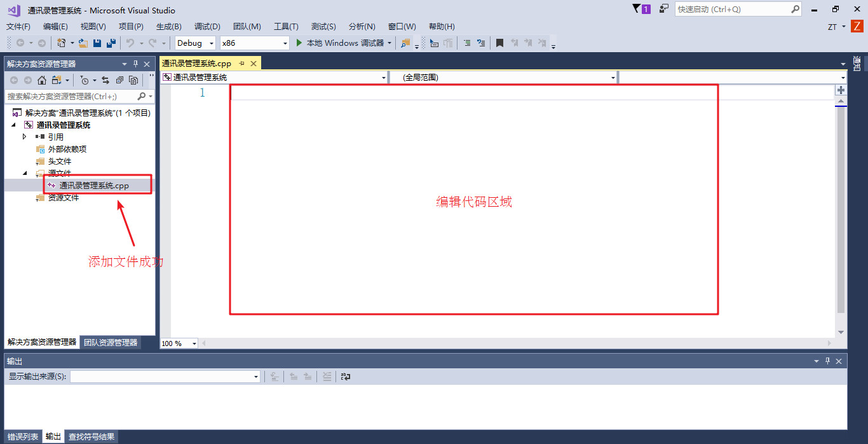Select the 资源文件 folder
868x444 pixels.
64,197
